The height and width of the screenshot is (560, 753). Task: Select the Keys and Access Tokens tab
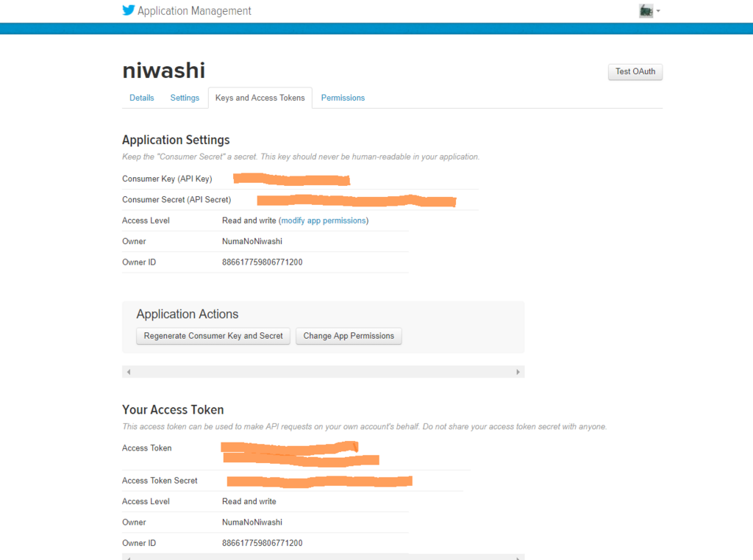point(260,98)
